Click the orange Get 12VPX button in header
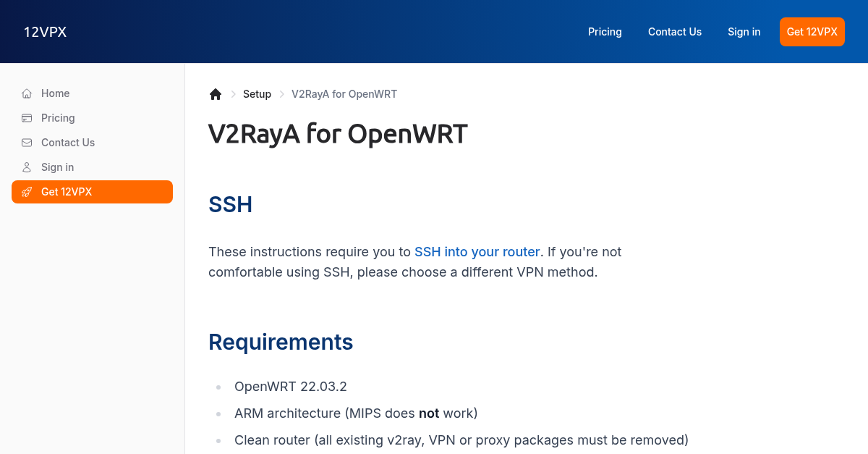Screen dimensions: 868x454 (812, 32)
